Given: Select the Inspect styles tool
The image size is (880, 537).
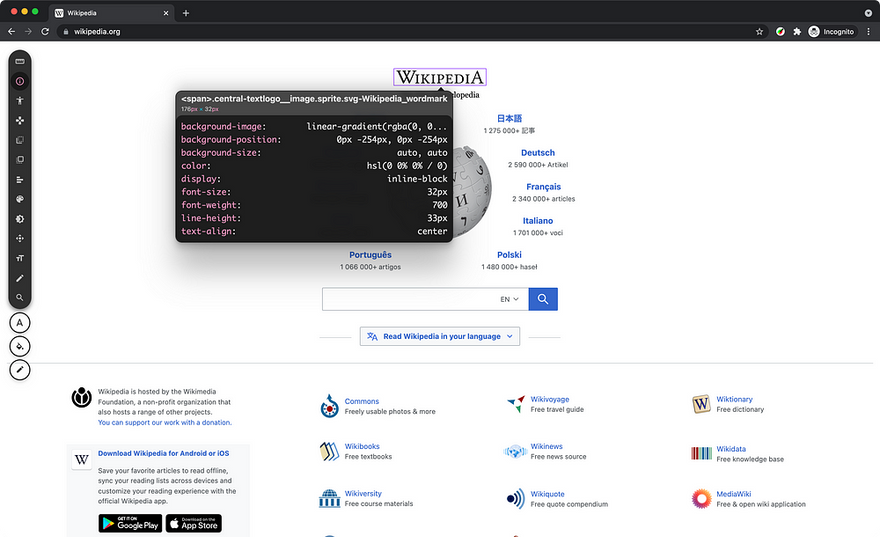Looking at the screenshot, I should [20, 81].
